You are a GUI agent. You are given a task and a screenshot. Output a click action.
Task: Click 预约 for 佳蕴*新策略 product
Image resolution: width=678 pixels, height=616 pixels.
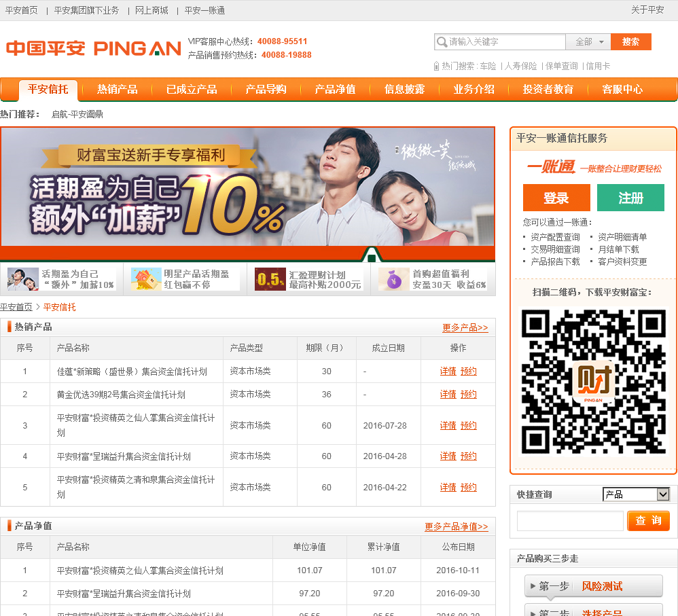click(x=468, y=372)
